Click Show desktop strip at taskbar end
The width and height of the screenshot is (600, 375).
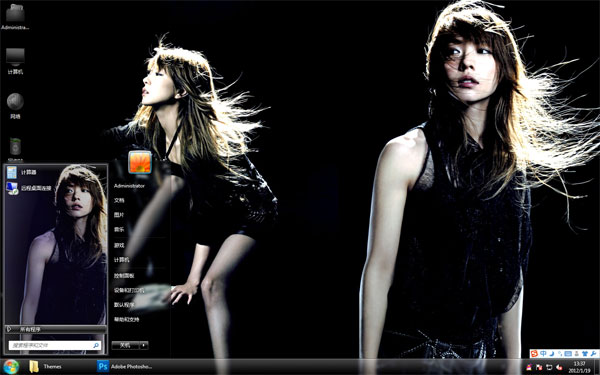597,367
